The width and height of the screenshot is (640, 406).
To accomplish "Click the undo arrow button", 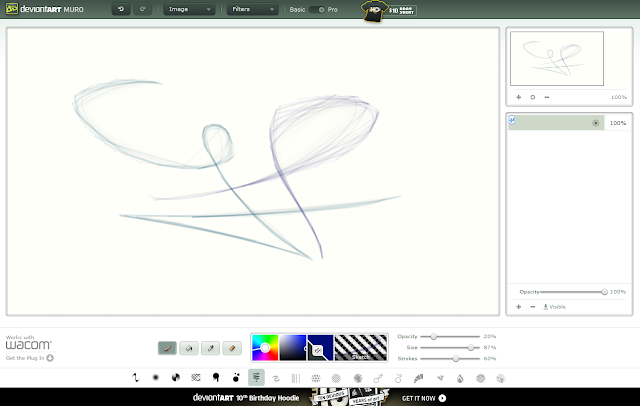I will coord(121,9).
